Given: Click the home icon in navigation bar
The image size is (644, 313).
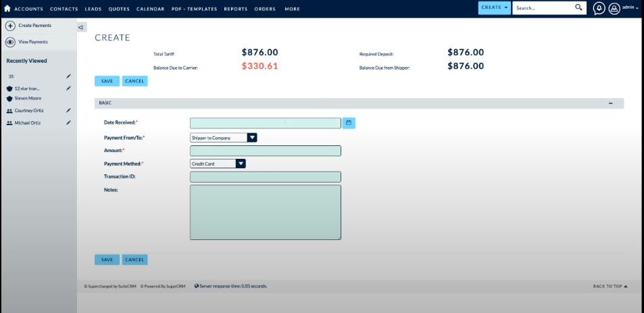Looking at the screenshot, I should click(7, 9).
